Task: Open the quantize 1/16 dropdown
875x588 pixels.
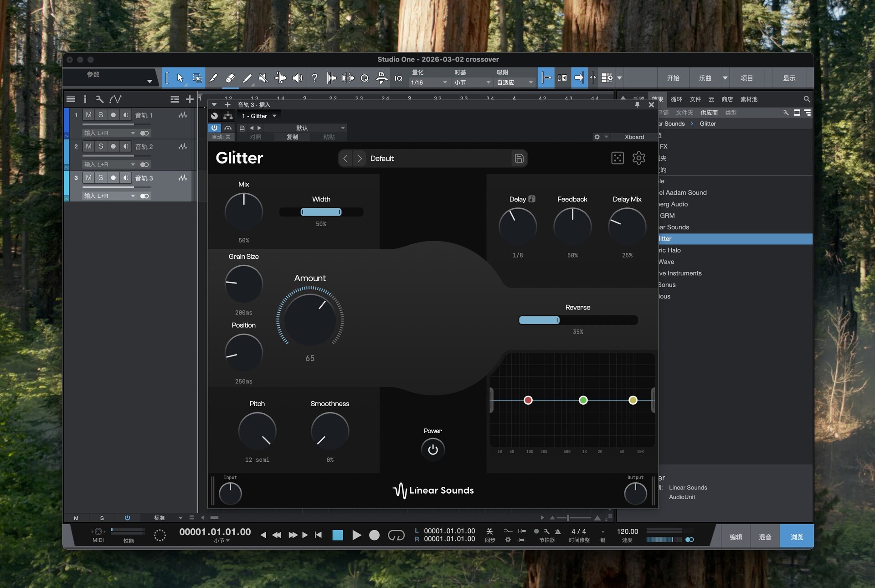Action: coord(429,83)
